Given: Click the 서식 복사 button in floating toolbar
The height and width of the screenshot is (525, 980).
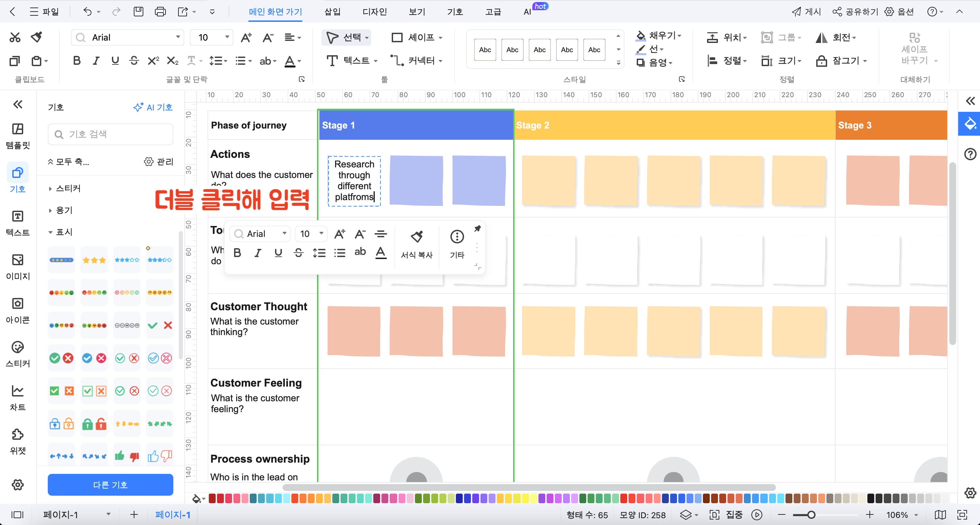Looking at the screenshot, I should (417, 244).
